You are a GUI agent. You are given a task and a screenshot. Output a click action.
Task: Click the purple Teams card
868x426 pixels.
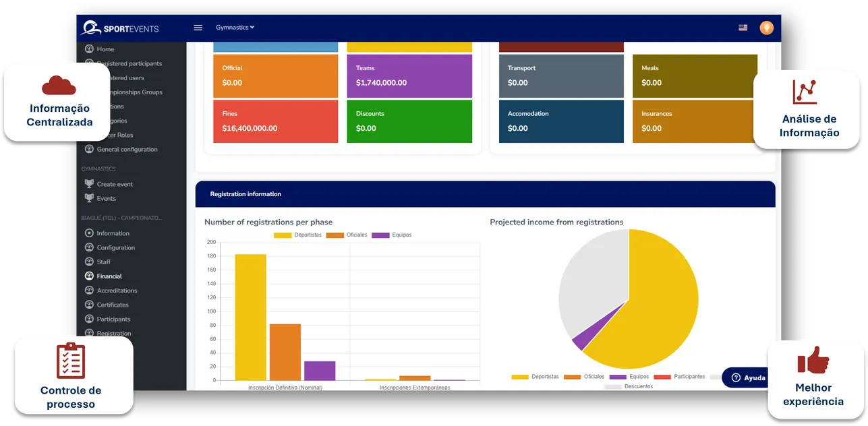coord(409,75)
